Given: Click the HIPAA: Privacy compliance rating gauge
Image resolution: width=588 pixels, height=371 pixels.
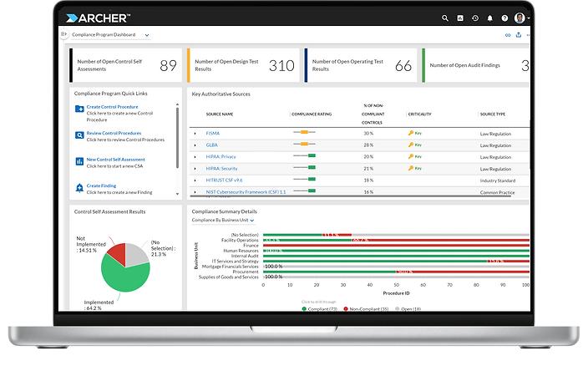Looking at the screenshot, I should click(x=304, y=155).
